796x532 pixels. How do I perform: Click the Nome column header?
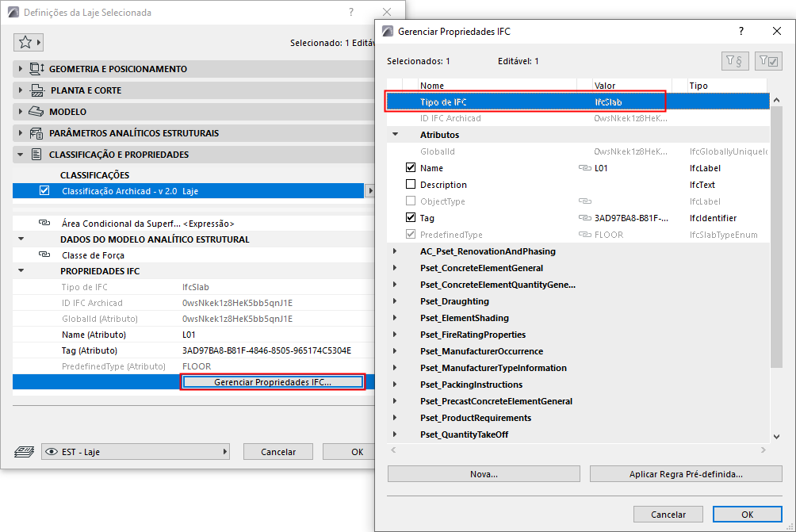point(498,86)
